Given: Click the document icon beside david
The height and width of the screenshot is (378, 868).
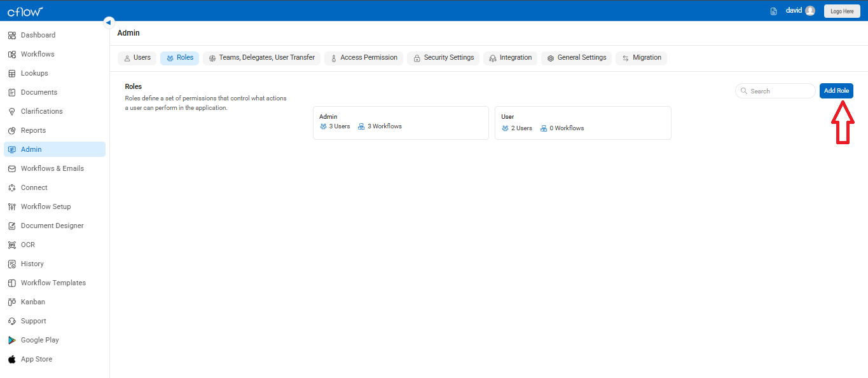Looking at the screenshot, I should click(x=774, y=11).
